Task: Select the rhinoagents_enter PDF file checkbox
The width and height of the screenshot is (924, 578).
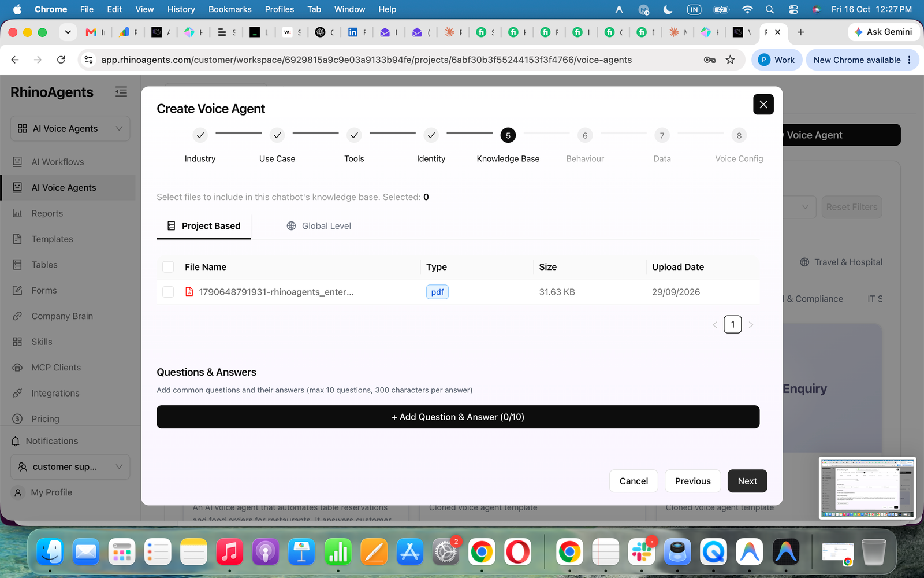Action: (x=168, y=292)
